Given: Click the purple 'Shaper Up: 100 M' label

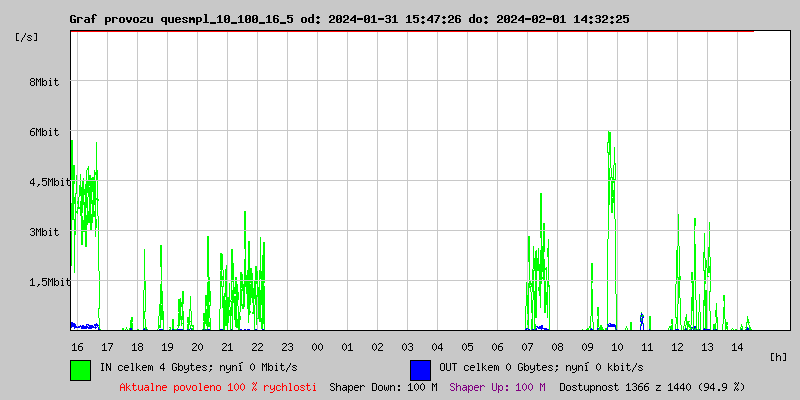Looking at the screenshot, I should click(497, 386).
